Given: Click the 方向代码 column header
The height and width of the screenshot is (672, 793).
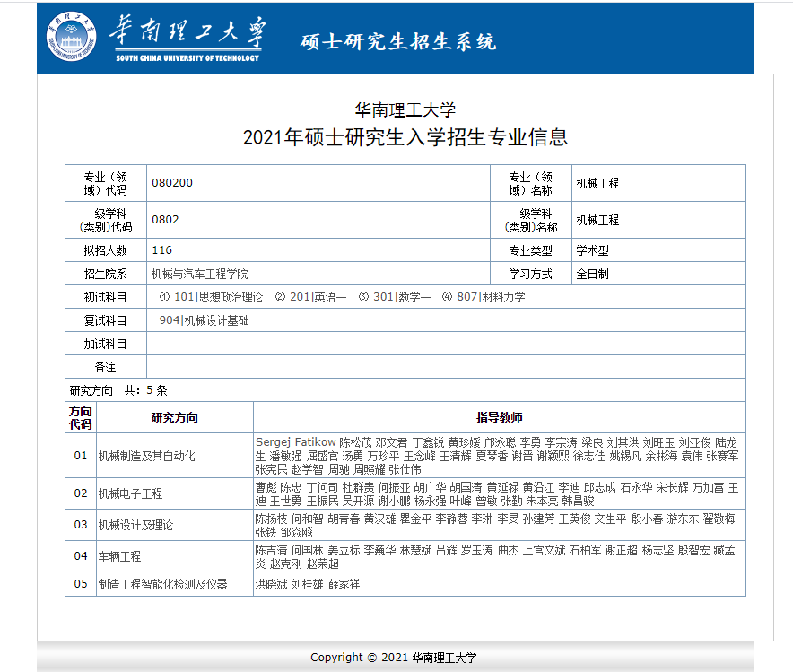Looking at the screenshot, I should point(81,418).
